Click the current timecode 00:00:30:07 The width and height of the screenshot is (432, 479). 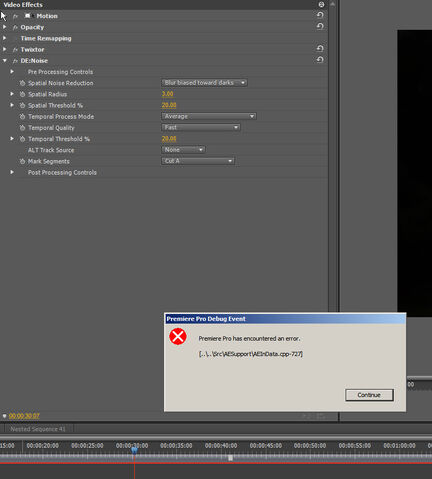(x=24, y=416)
